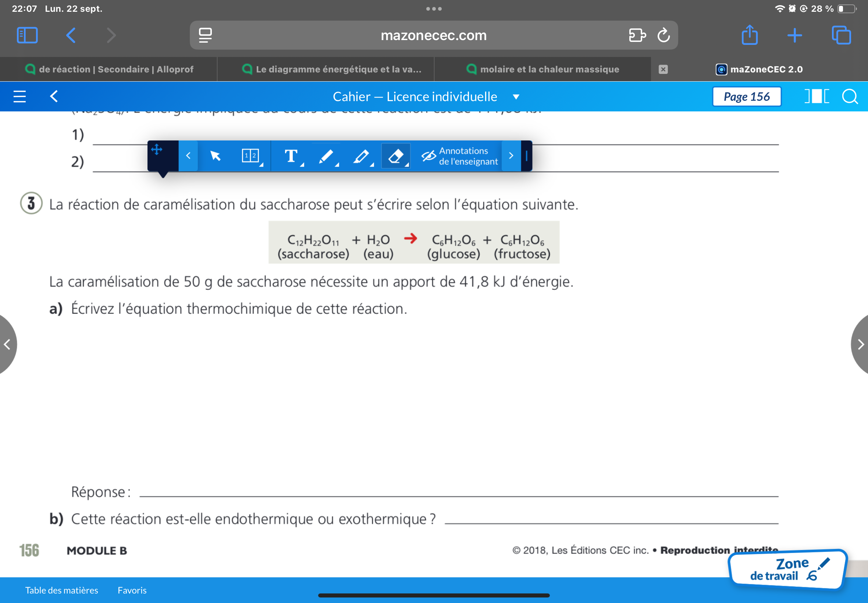The width and height of the screenshot is (868, 603).
Task: Click the move handle of annotation toolbar
Action: click(157, 150)
